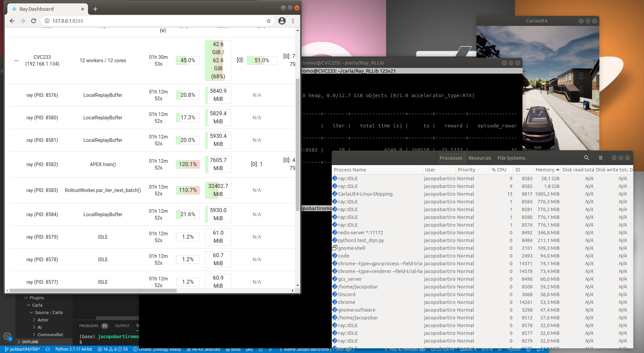
Task: Open the search icon in System Monitor
Action: point(586,157)
